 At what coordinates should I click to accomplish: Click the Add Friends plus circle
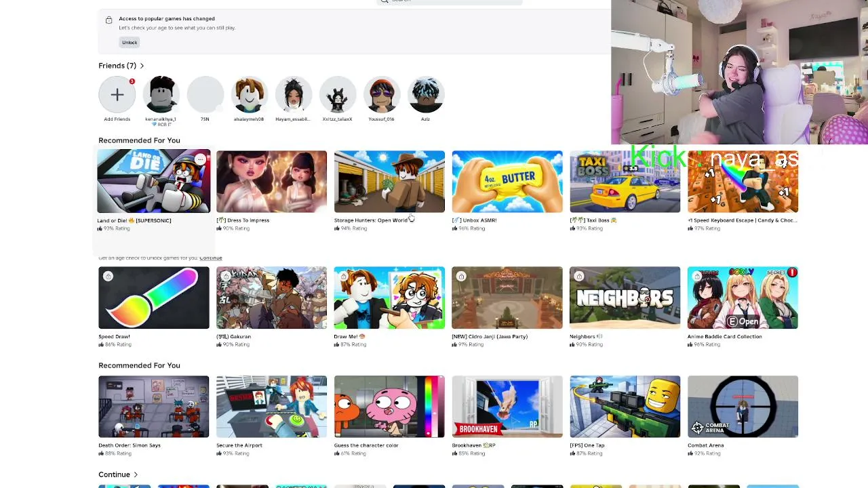[x=117, y=94]
